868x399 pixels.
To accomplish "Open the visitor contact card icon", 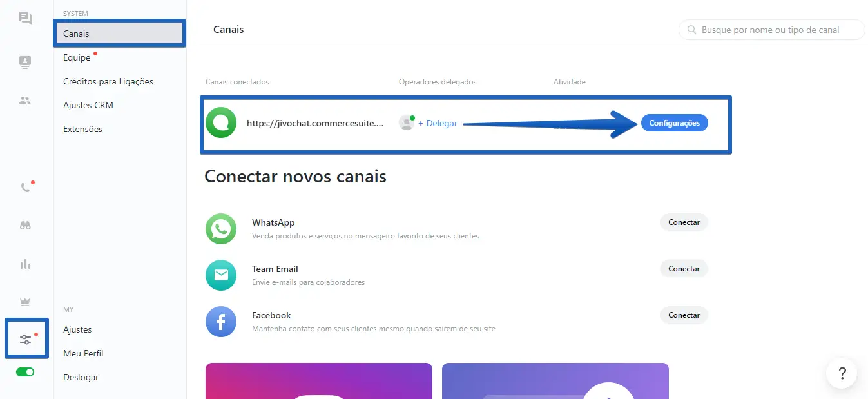I will tap(25, 62).
